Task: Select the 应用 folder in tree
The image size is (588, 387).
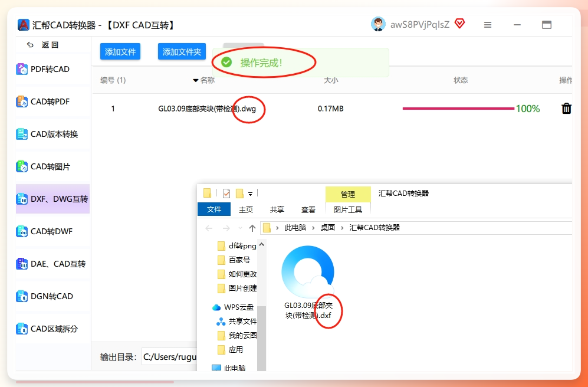Action: pyautogui.click(x=230, y=350)
